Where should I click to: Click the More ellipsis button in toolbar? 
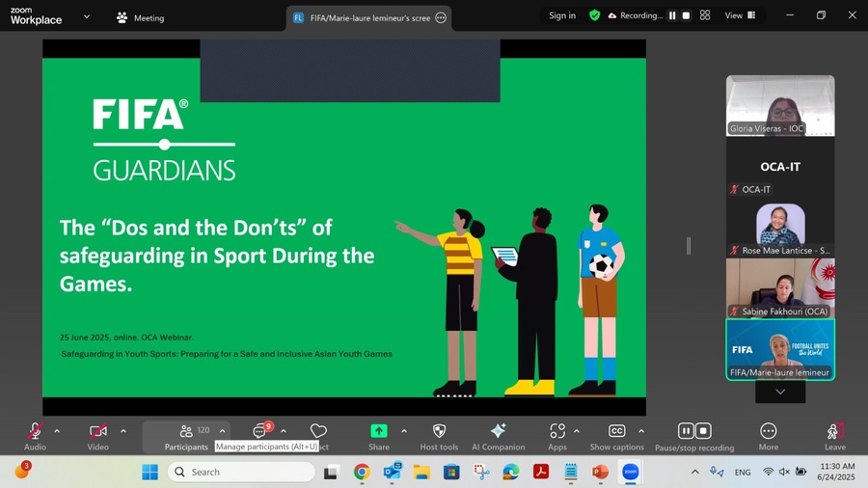(x=768, y=431)
